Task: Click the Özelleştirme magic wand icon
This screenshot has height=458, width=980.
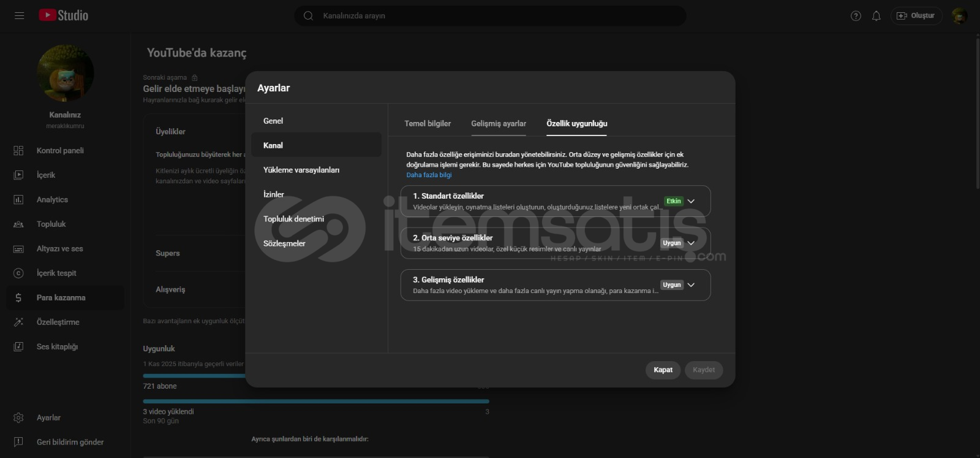Action: pos(18,322)
